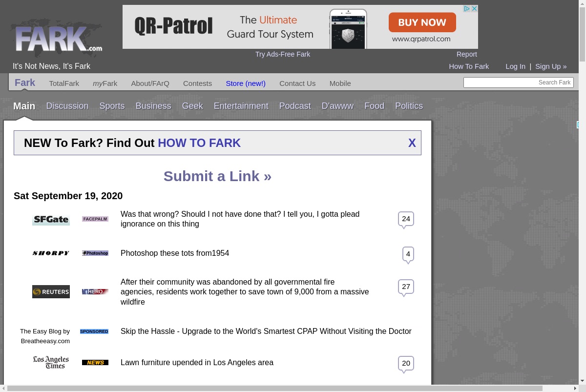Viewport: 586px width, 392px height.
Task: Open the How To Fark header link
Action: (x=469, y=66)
